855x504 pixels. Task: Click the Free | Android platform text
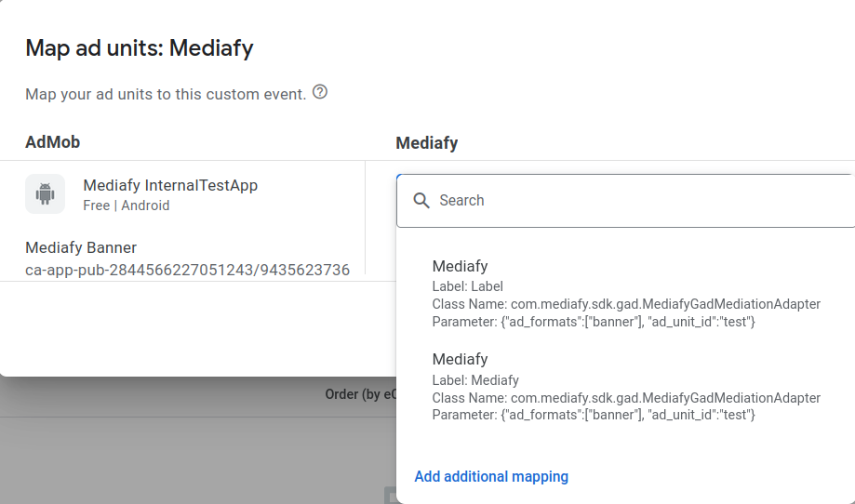point(126,206)
